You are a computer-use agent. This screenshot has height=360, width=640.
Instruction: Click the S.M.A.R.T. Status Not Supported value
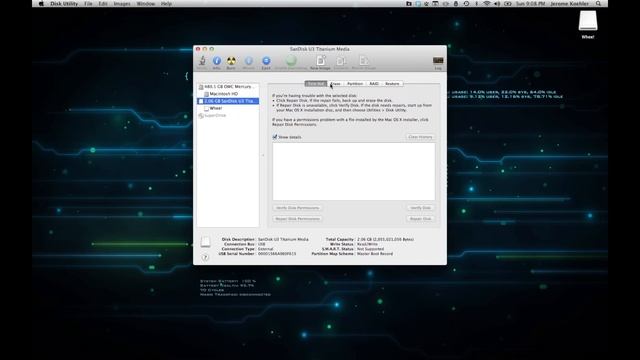[x=370, y=249]
